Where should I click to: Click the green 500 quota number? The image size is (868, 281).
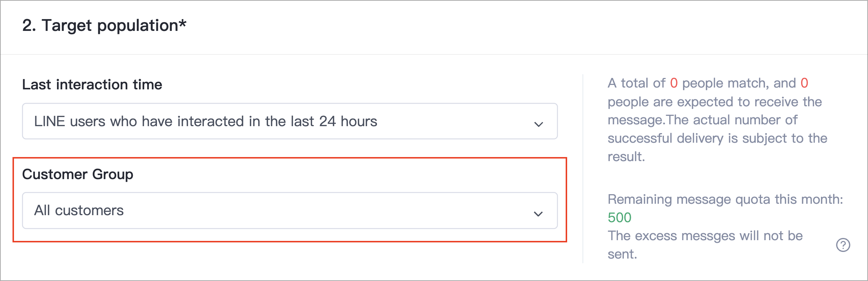point(619,218)
